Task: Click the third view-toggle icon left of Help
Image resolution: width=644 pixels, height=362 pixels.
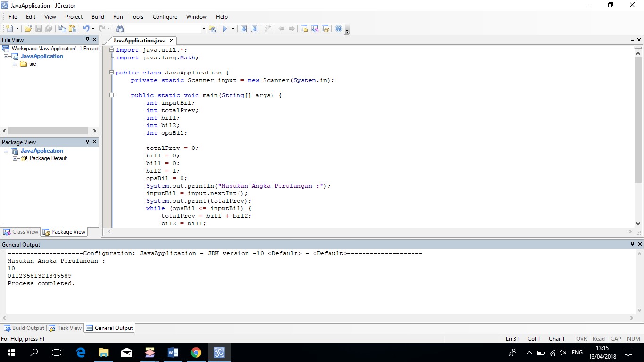Action: (325, 29)
